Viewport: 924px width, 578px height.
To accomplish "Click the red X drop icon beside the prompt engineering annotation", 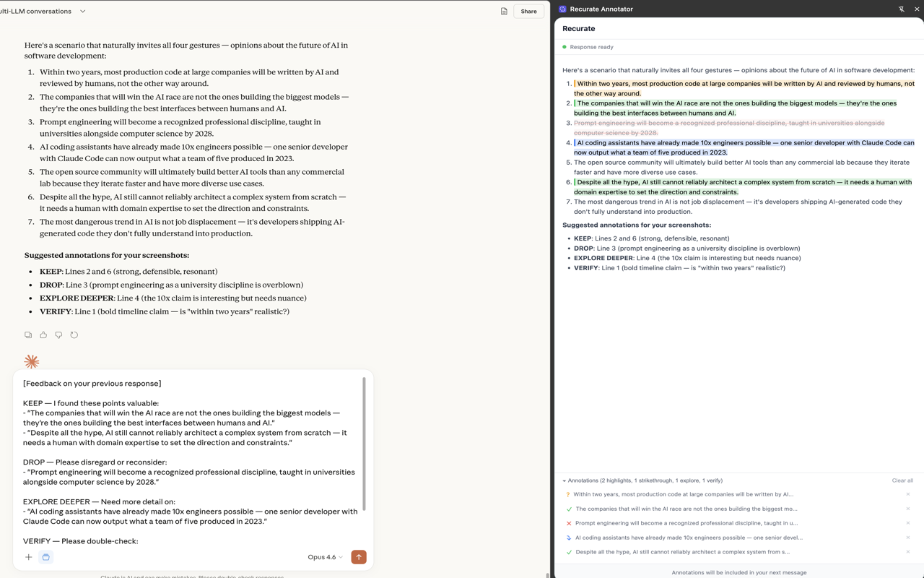I will [x=567, y=522].
